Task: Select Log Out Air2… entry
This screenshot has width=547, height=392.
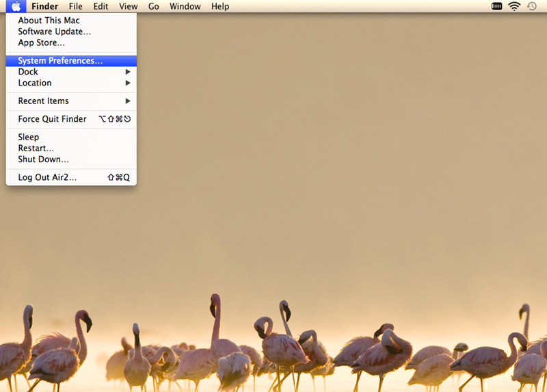Action: tap(71, 177)
